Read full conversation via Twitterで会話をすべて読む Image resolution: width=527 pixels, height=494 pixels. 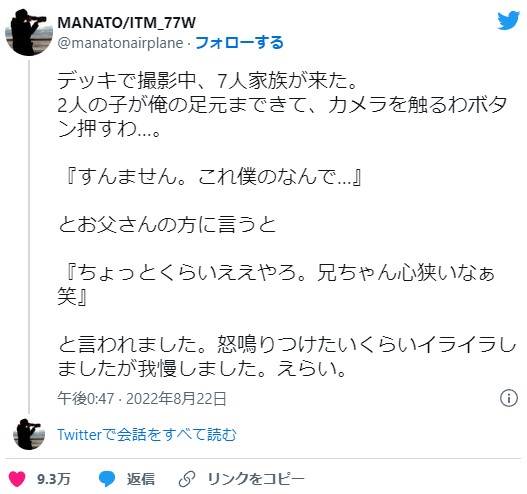[147, 435]
